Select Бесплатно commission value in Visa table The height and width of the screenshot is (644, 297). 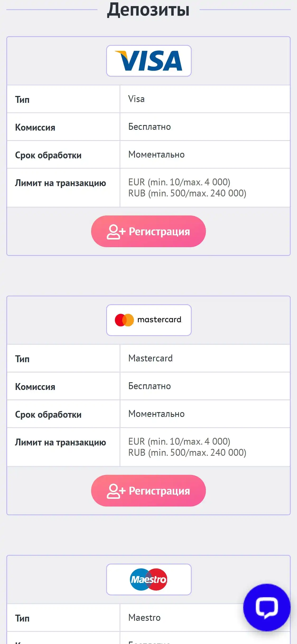click(x=149, y=127)
